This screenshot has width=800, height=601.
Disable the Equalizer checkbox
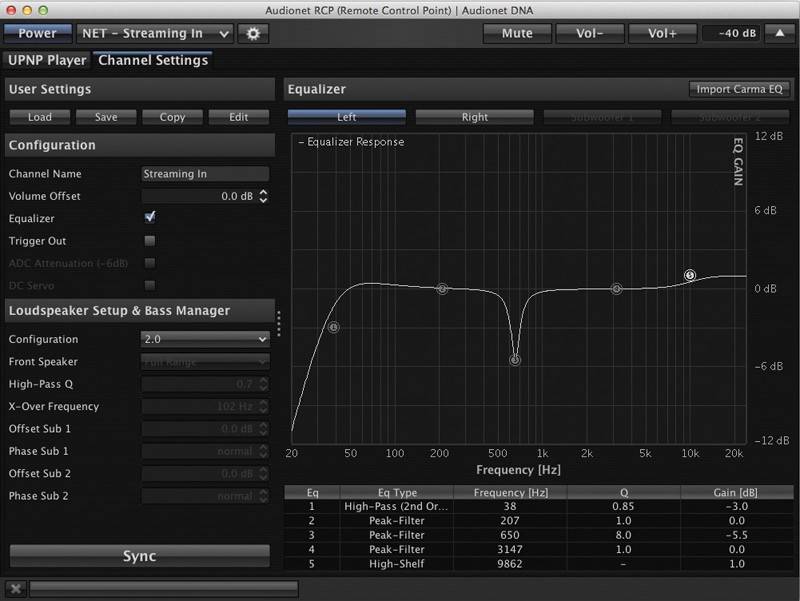(x=149, y=218)
